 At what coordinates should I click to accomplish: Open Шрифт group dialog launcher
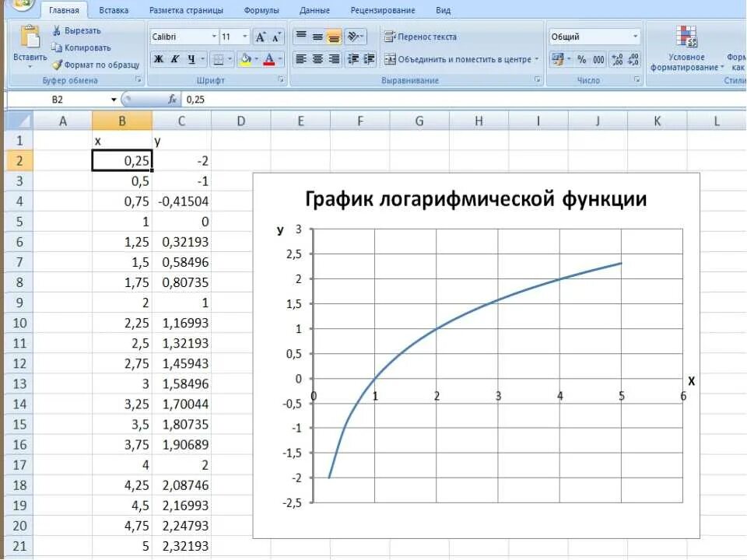[x=281, y=79]
